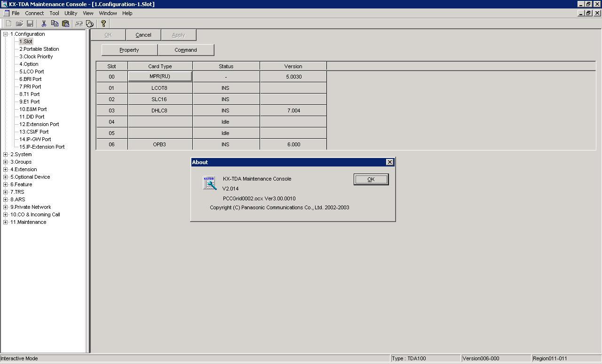Select 4.Option in the tree
Image resolution: width=602 pixels, height=364 pixels.
pos(29,64)
